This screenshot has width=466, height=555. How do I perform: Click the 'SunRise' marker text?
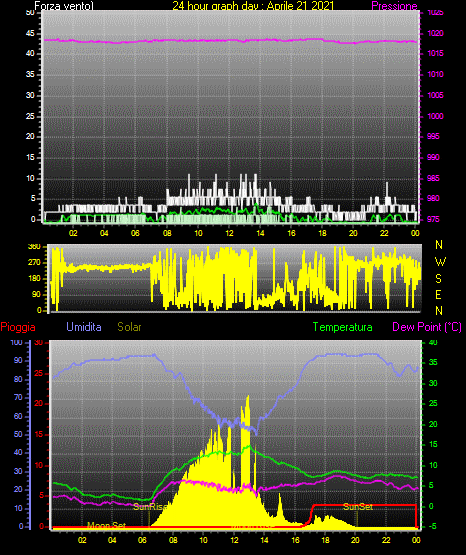pyautogui.click(x=151, y=507)
